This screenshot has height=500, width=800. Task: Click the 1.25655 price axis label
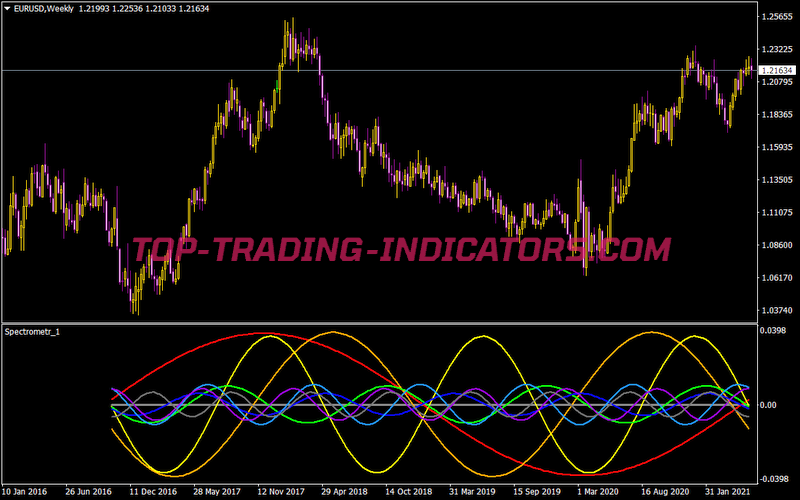(x=777, y=17)
